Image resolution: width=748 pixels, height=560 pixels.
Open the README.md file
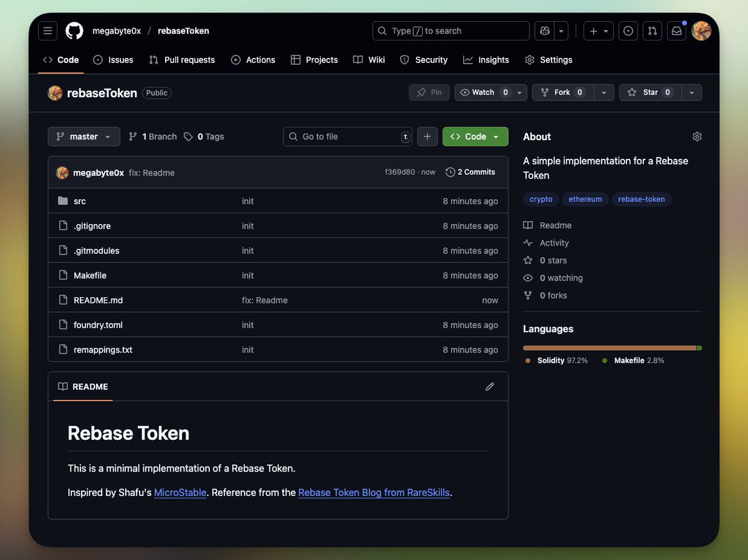pyautogui.click(x=98, y=300)
